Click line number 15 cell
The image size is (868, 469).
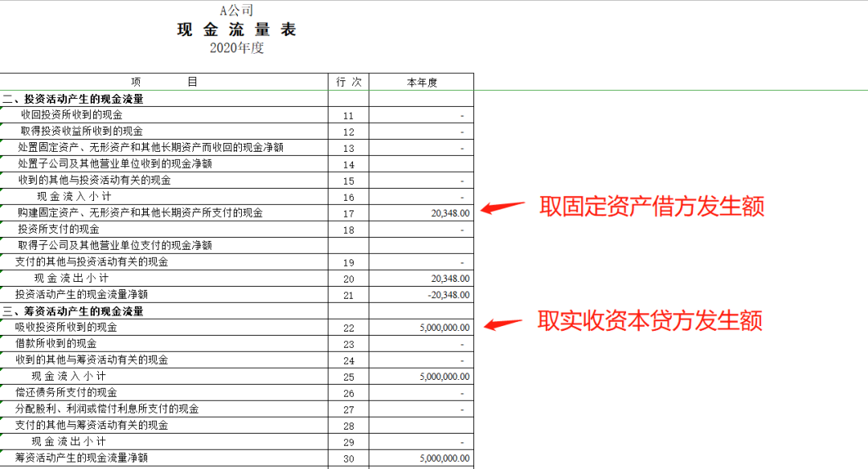[x=348, y=181]
